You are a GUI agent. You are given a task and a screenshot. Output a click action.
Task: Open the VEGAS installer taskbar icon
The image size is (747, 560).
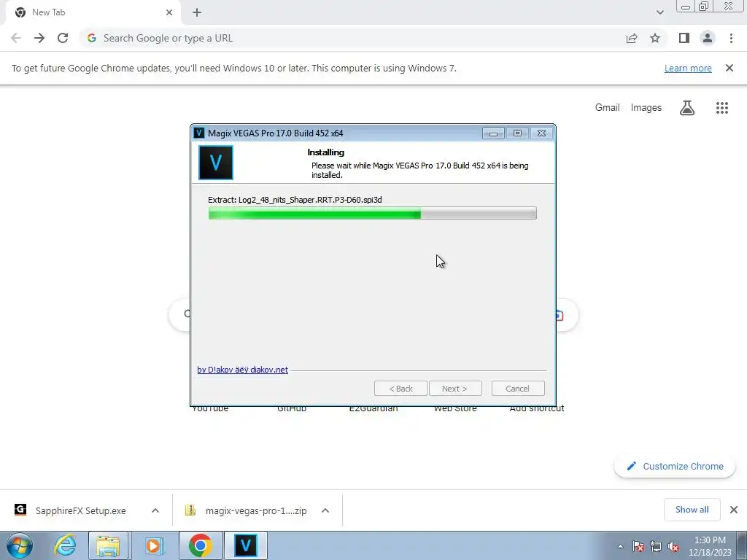tap(246, 545)
